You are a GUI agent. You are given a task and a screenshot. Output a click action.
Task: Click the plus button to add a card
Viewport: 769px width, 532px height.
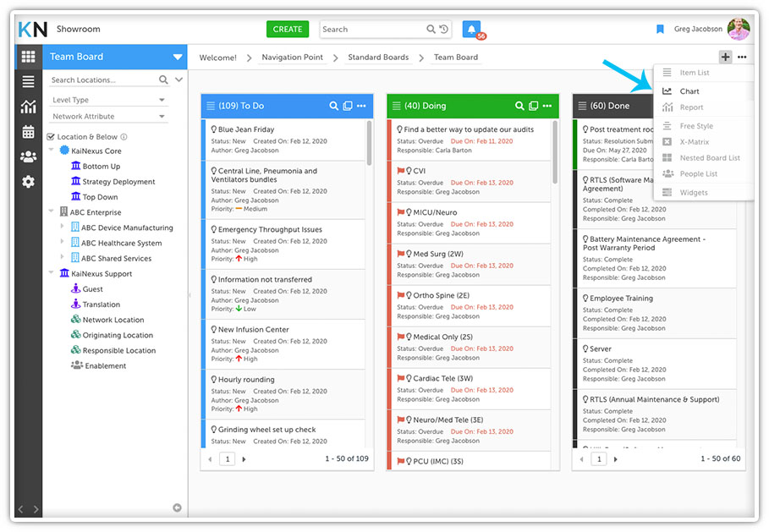coord(725,57)
